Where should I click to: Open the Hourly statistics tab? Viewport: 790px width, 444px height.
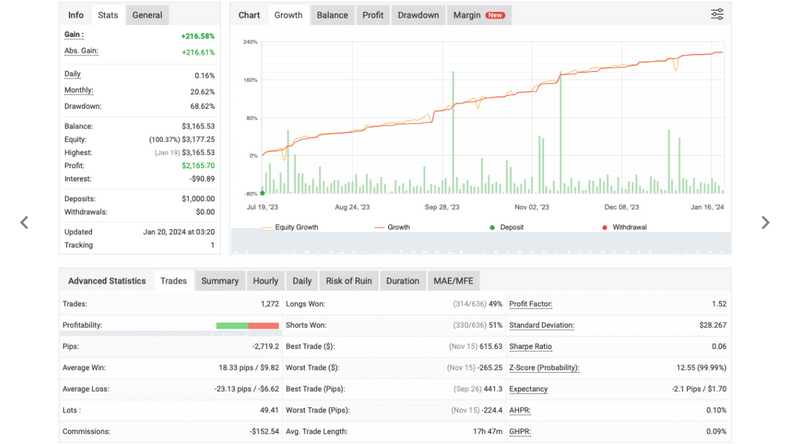pyautogui.click(x=266, y=281)
